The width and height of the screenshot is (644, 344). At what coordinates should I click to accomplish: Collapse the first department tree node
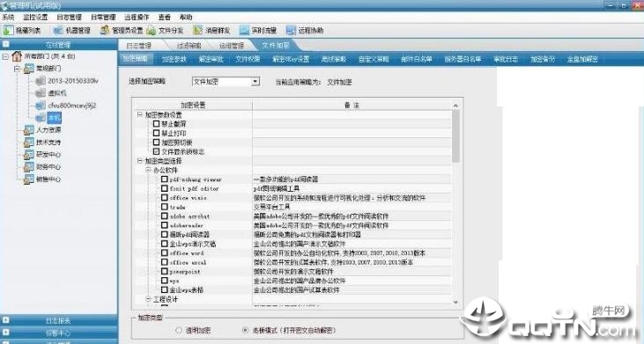click(x=18, y=69)
